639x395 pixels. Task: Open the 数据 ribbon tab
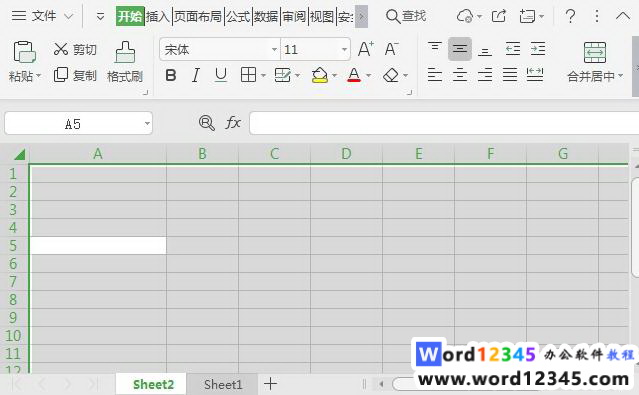[266, 16]
